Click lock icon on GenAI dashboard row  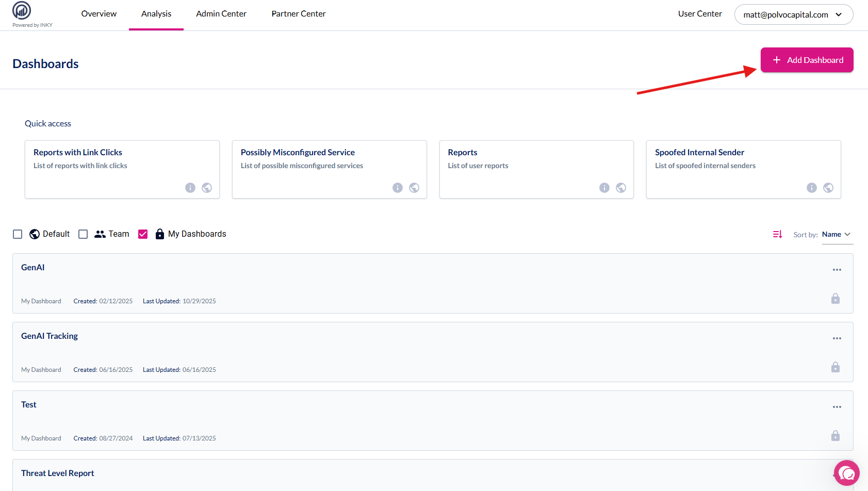(836, 299)
